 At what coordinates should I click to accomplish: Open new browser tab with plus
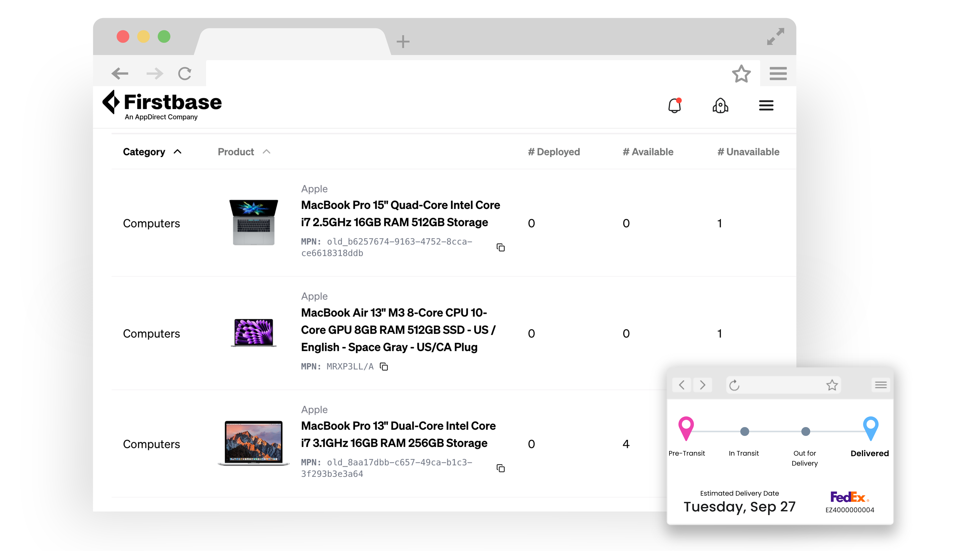pyautogui.click(x=403, y=41)
